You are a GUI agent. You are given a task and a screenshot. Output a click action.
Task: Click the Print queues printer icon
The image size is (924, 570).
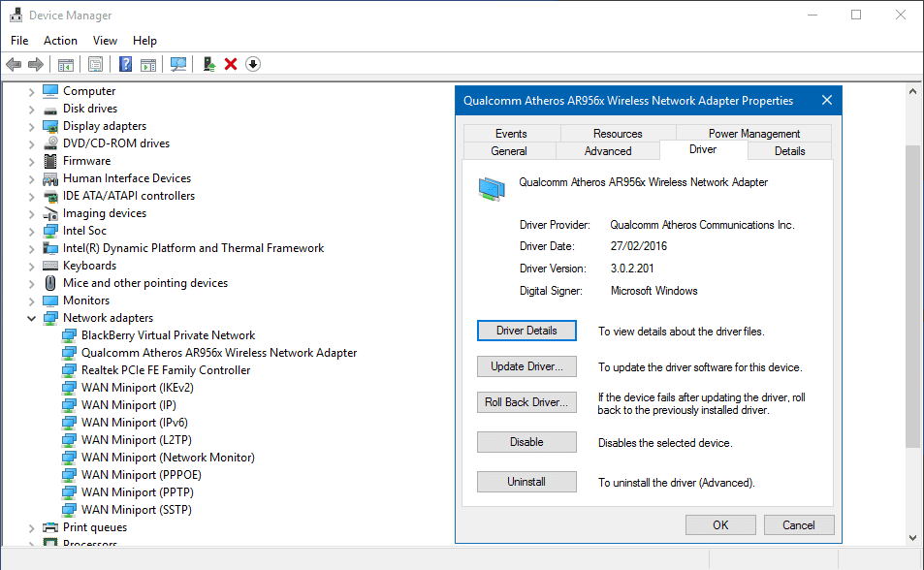point(50,527)
